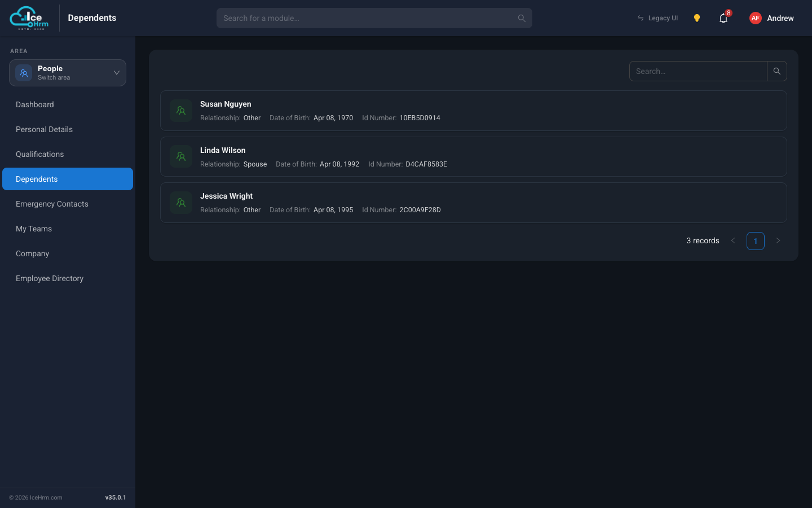Open Linda Wilson dependent record

pyautogui.click(x=474, y=157)
